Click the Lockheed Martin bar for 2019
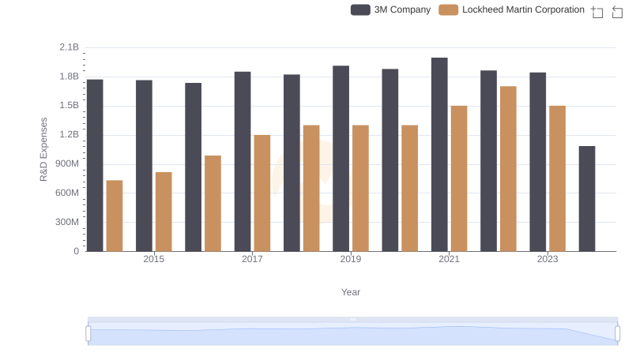Screen dimensions: 632x364 click(x=361, y=189)
